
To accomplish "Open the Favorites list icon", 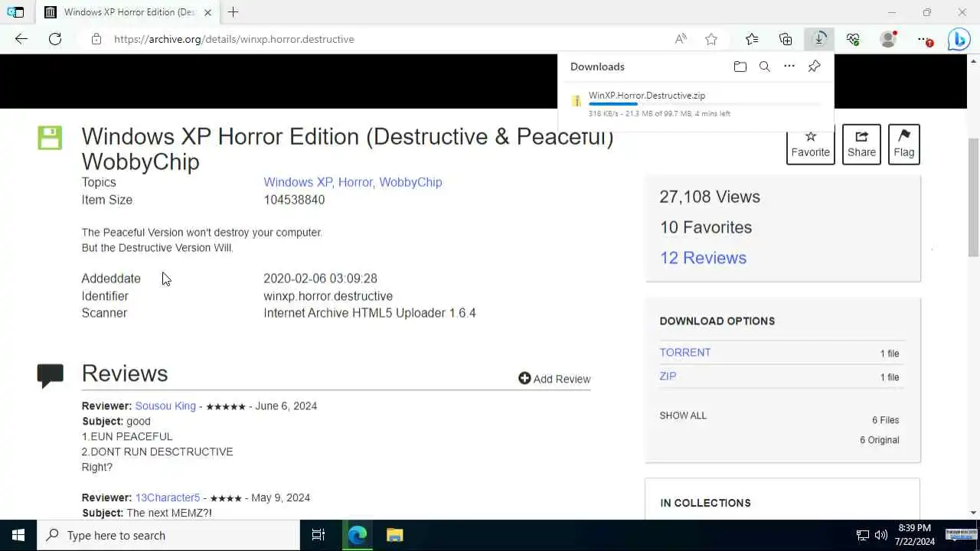I will 752,39.
